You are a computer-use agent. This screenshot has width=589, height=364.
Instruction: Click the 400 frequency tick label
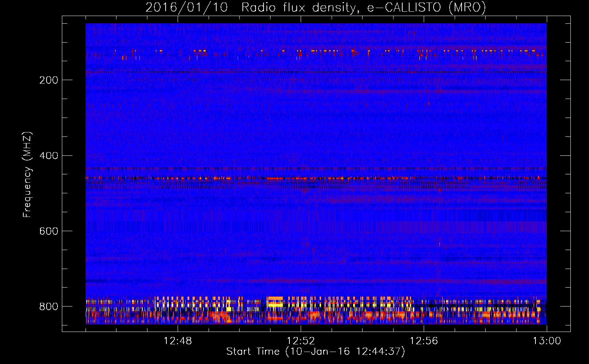(x=49, y=156)
